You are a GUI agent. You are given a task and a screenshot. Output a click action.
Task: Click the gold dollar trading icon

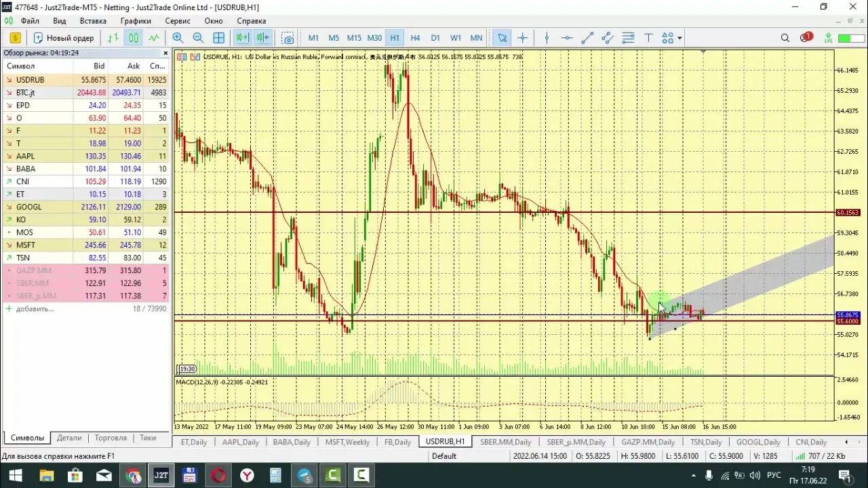pyautogui.click(x=15, y=38)
